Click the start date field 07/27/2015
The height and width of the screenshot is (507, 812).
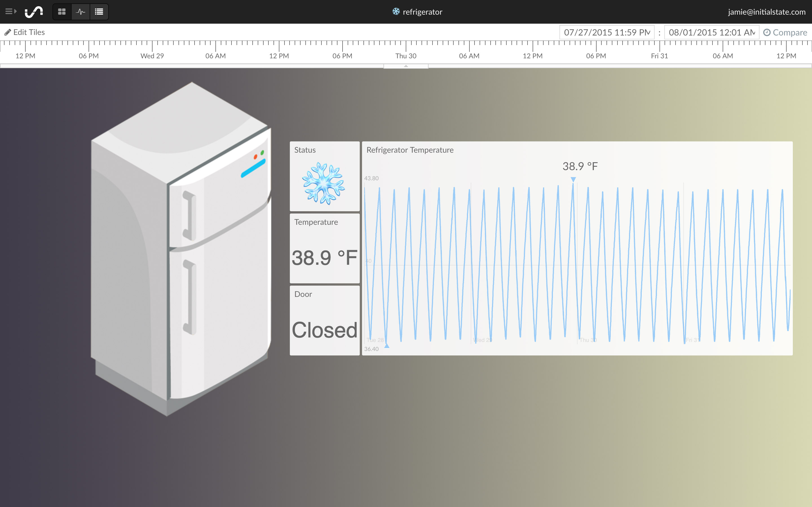pyautogui.click(x=607, y=32)
